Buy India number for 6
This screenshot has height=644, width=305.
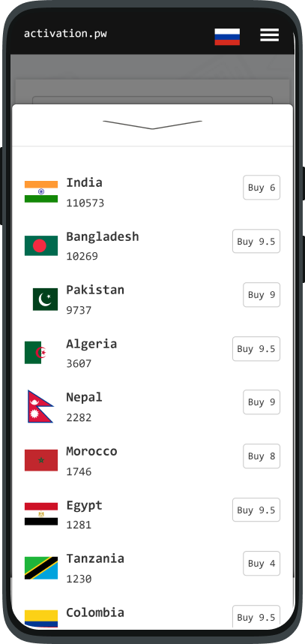pos(262,188)
